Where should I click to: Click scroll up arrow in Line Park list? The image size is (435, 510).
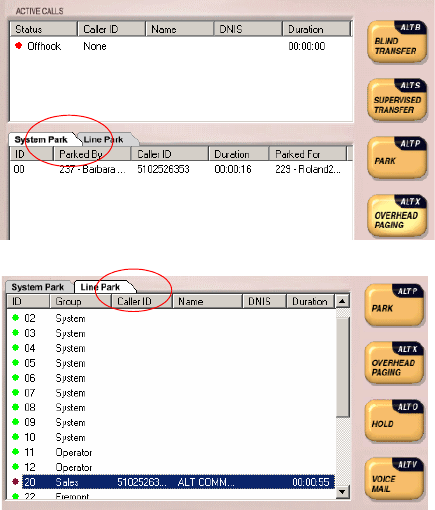pos(342,302)
